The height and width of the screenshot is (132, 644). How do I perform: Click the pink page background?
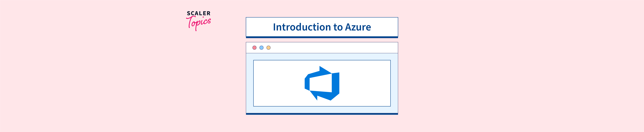[100, 75]
